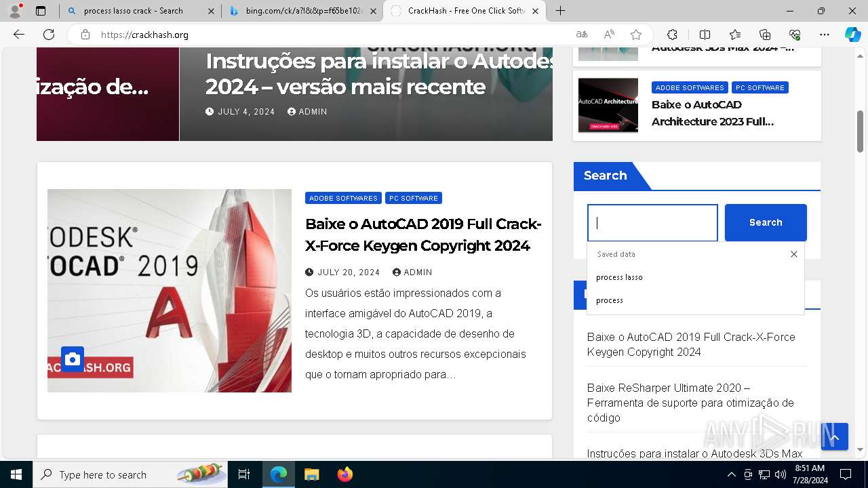868x488 pixels.
Task: Close the CrackHash tab
Action: [x=536, y=11]
